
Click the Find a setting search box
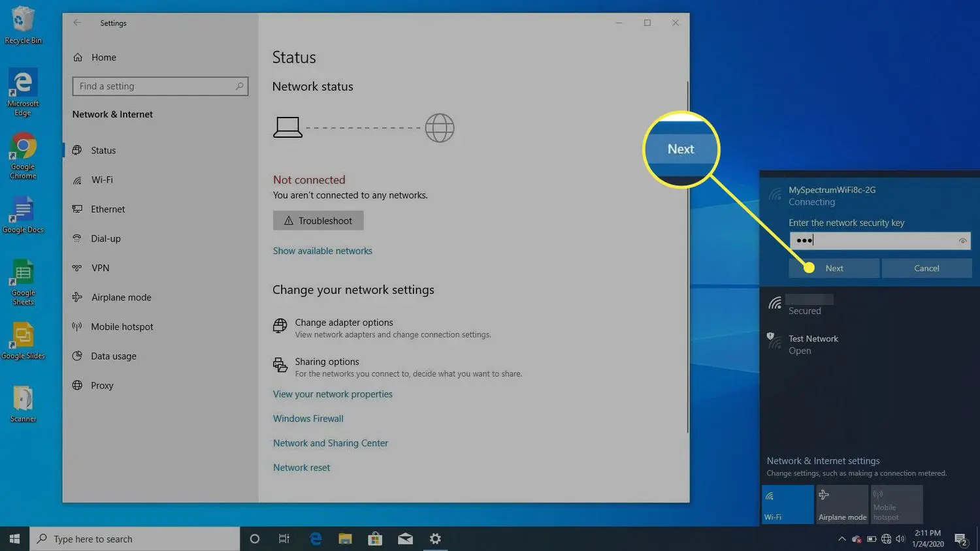160,86
